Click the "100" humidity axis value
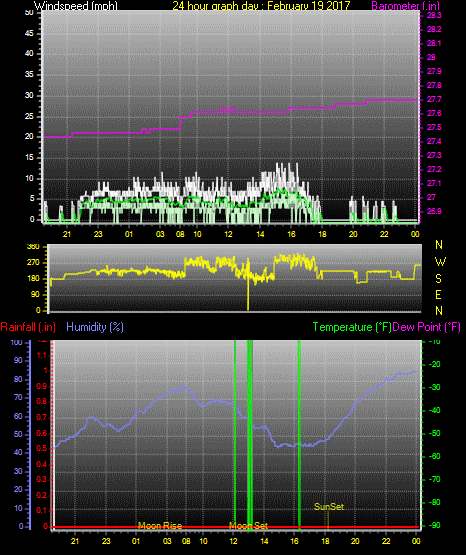The height and width of the screenshot is (555, 466). (x=16, y=342)
